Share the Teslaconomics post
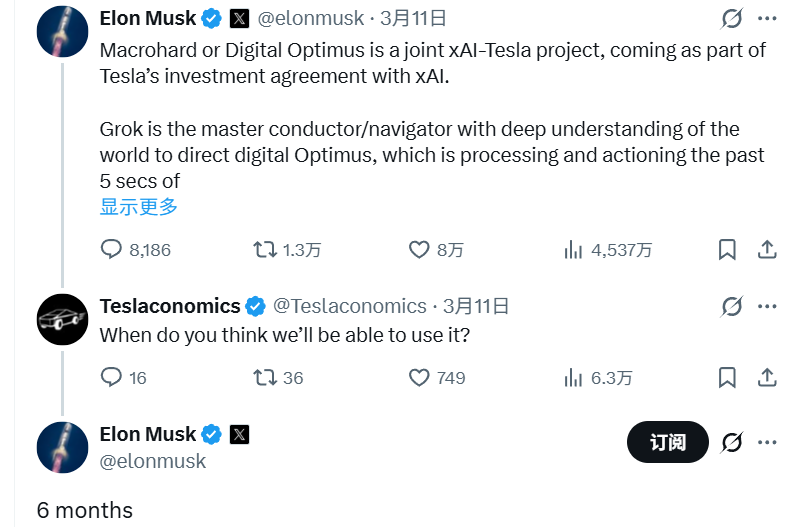This screenshot has height=527, width=798. 767,377
